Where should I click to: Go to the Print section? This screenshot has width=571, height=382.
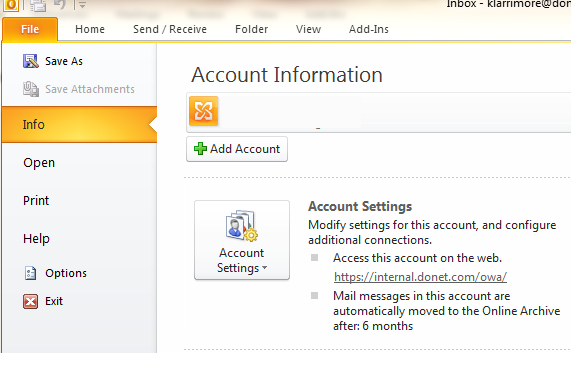36,201
